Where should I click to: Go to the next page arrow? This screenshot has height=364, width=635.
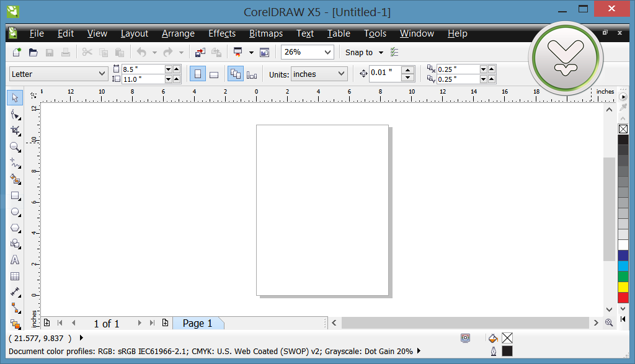point(140,322)
